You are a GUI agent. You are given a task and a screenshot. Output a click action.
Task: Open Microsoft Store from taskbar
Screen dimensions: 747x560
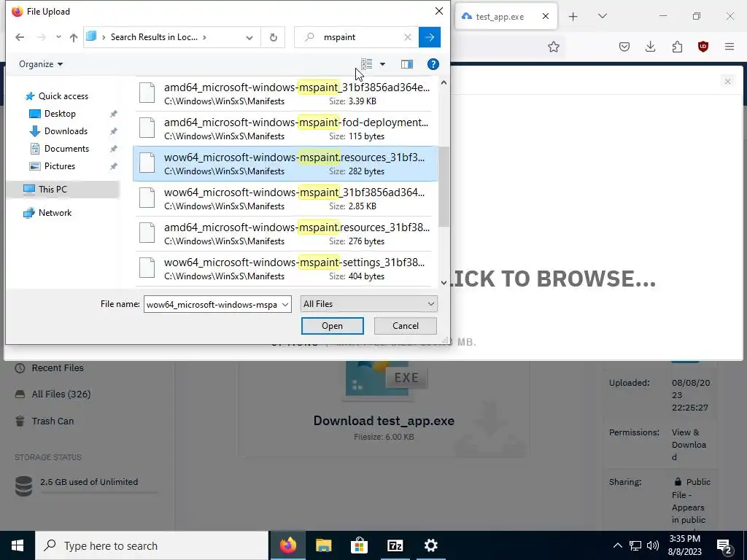359,545
